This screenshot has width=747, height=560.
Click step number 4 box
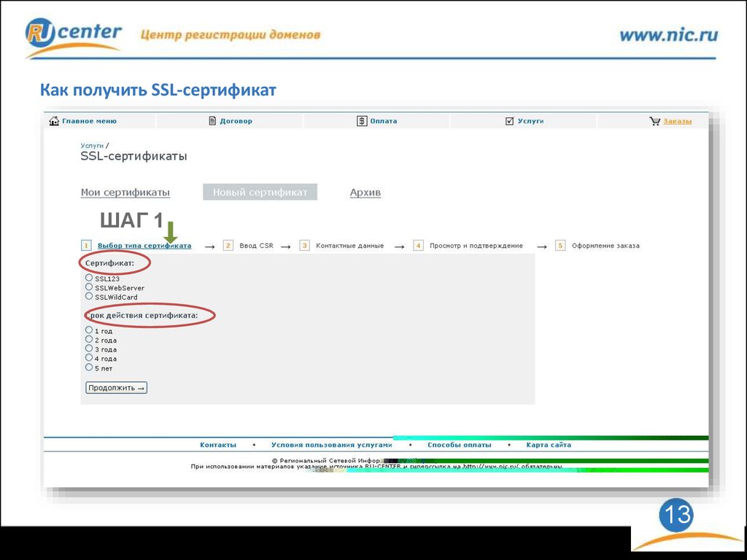(x=418, y=246)
